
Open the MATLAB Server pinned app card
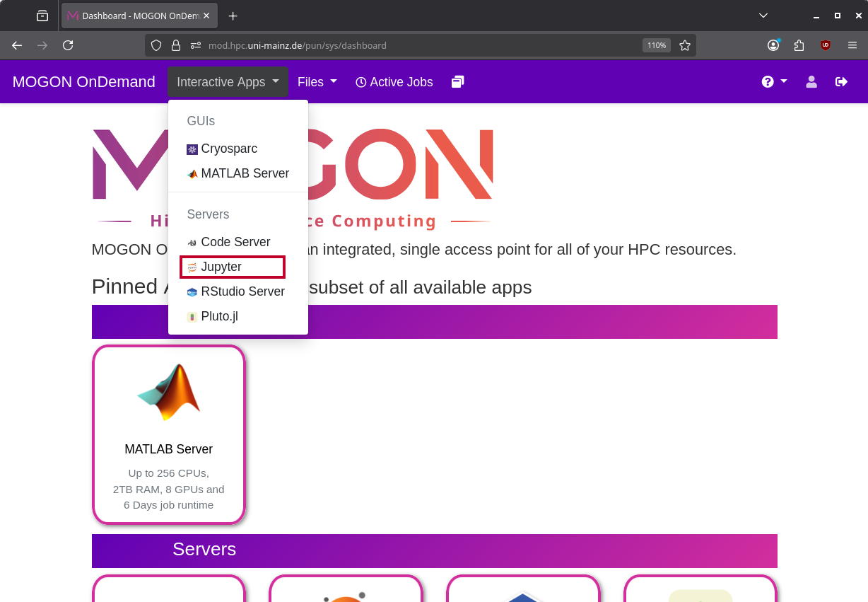pos(169,435)
